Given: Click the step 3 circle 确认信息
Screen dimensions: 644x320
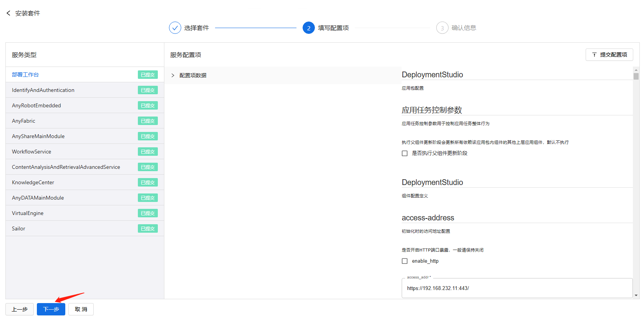Looking at the screenshot, I should point(442,28).
